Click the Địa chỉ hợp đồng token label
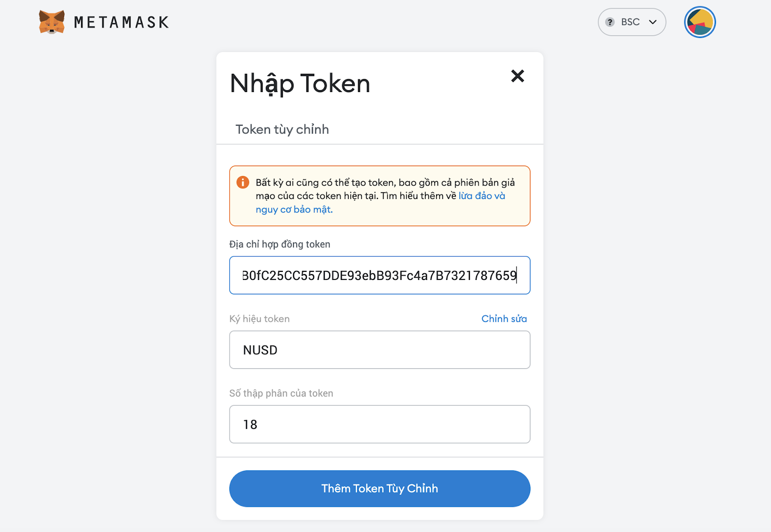Viewport: 771px width, 532px height. point(280,244)
